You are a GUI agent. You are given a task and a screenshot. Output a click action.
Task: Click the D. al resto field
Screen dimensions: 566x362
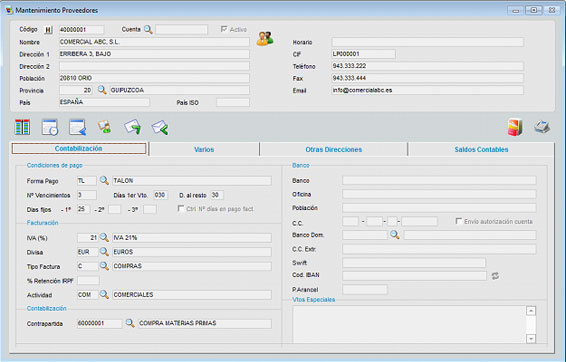click(x=217, y=195)
